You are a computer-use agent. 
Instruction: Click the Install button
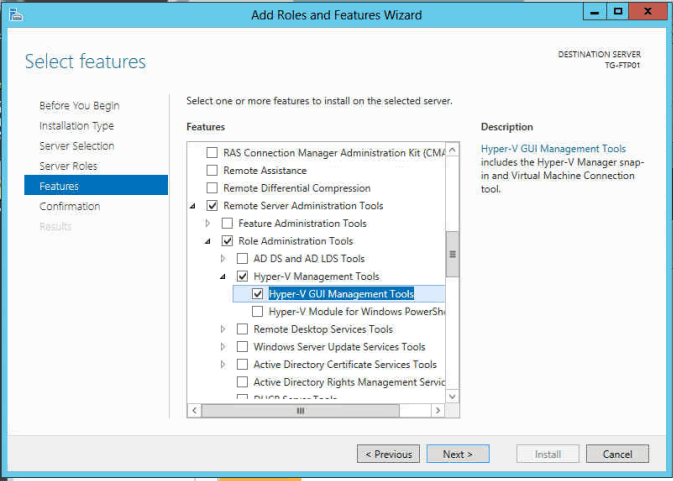[548, 454]
